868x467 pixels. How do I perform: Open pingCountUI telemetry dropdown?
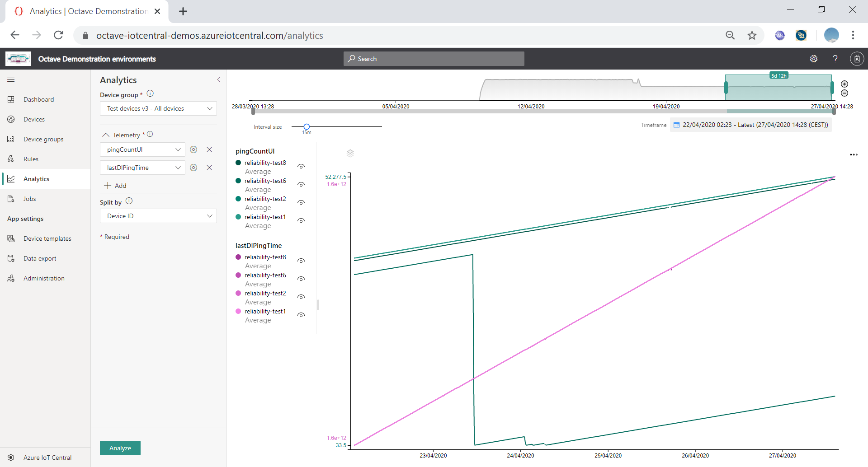point(142,149)
